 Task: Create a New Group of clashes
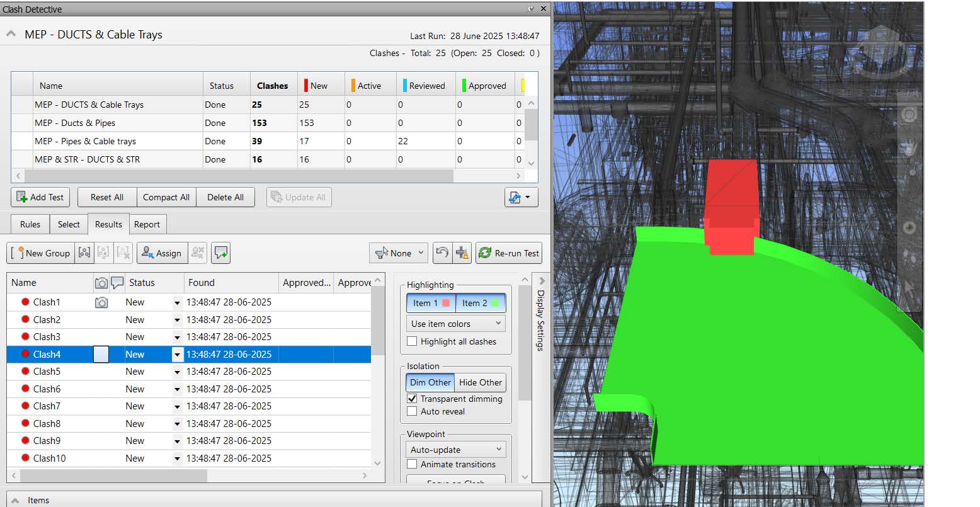40,253
